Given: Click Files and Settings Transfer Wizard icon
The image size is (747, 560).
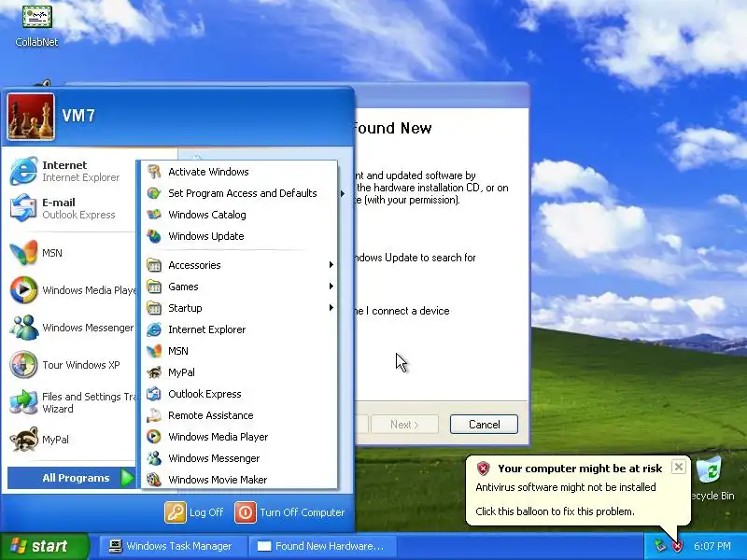Looking at the screenshot, I should click(23, 402).
